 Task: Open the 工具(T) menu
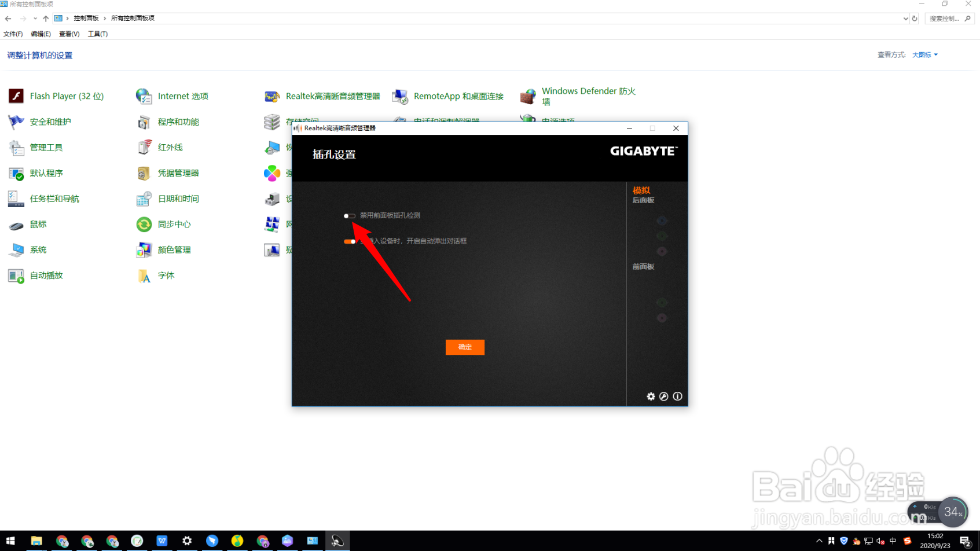(98, 34)
